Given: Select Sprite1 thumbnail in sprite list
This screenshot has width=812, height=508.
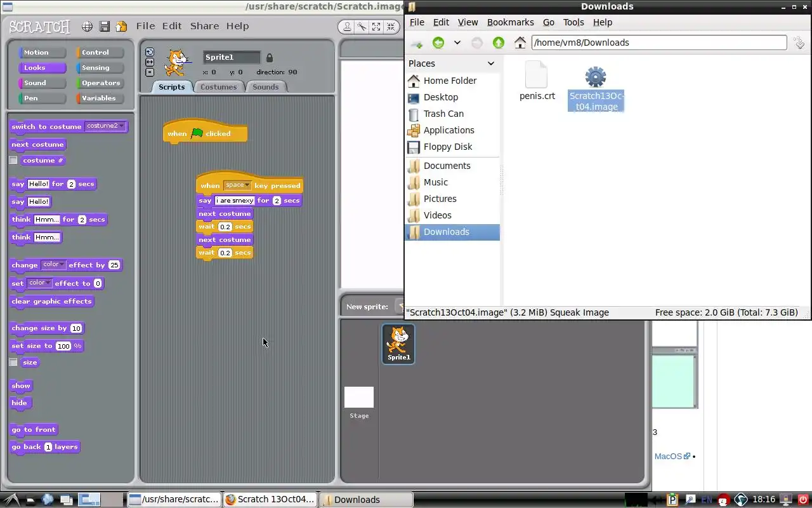Looking at the screenshot, I should pos(398,344).
